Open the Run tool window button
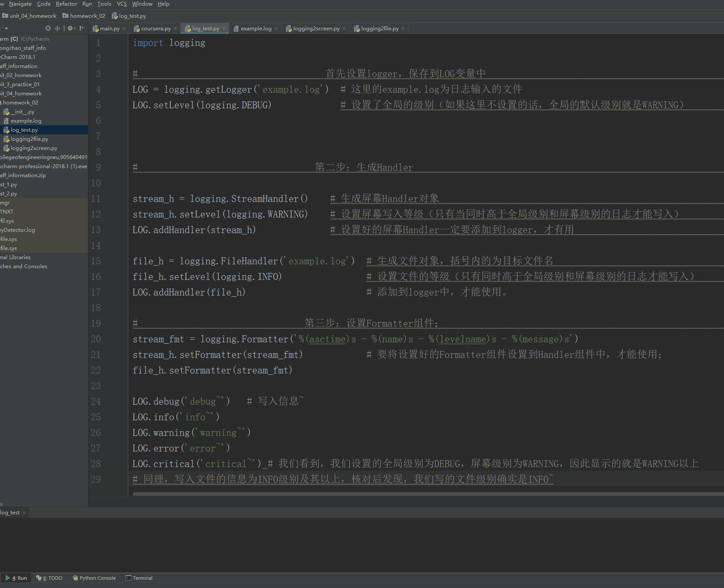 click(x=16, y=578)
